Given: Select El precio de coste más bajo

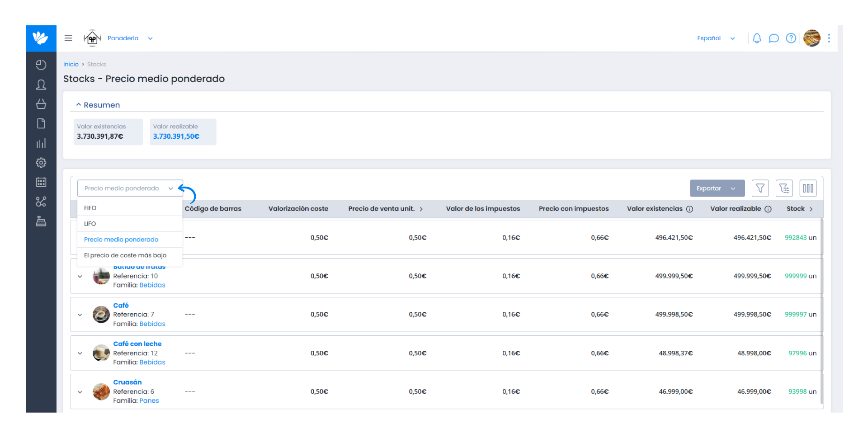Looking at the screenshot, I should (x=130, y=255).
